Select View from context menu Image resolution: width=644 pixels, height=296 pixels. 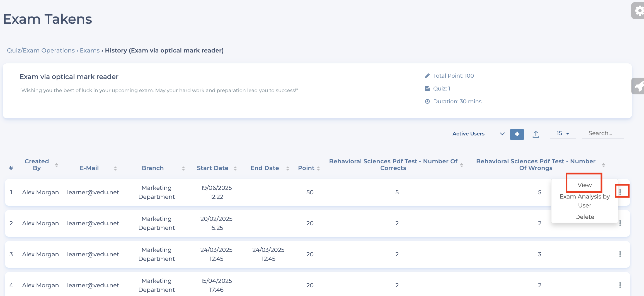pyautogui.click(x=584, y=185)
